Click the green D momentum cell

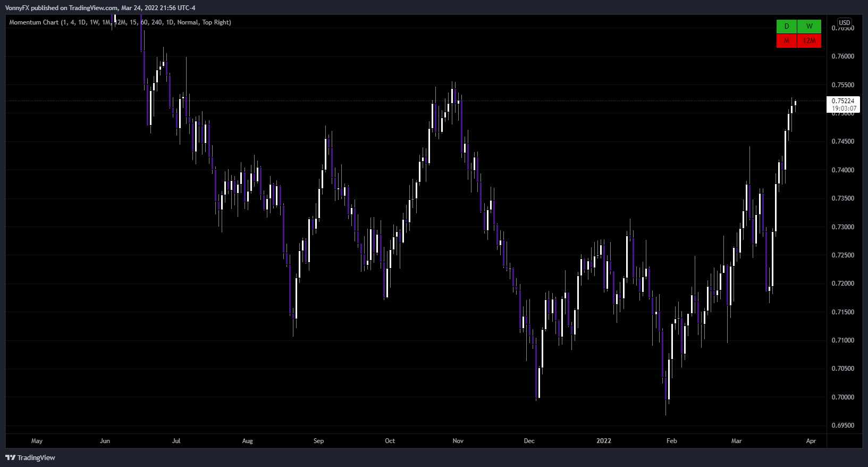pyautogui.click(x=787, y=27)
